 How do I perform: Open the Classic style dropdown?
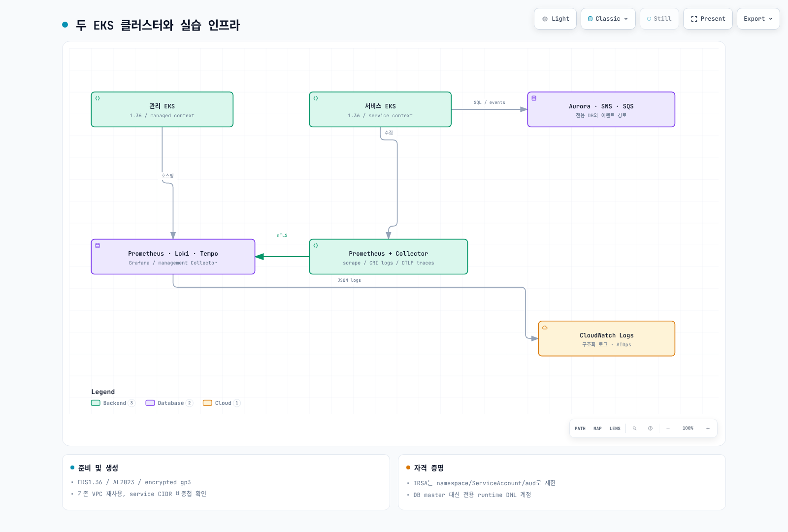[x=608, y=19]
